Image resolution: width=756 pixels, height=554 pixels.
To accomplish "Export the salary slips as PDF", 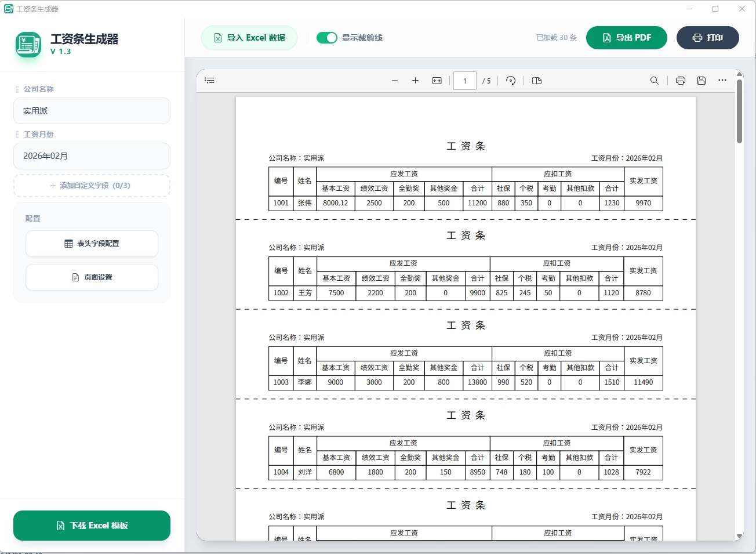I will pyautogui.click(x=627, y=37).
